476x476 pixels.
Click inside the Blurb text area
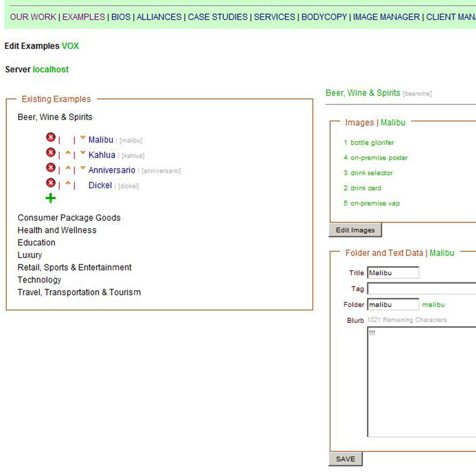pyautogui.click(x=421, y=382)
